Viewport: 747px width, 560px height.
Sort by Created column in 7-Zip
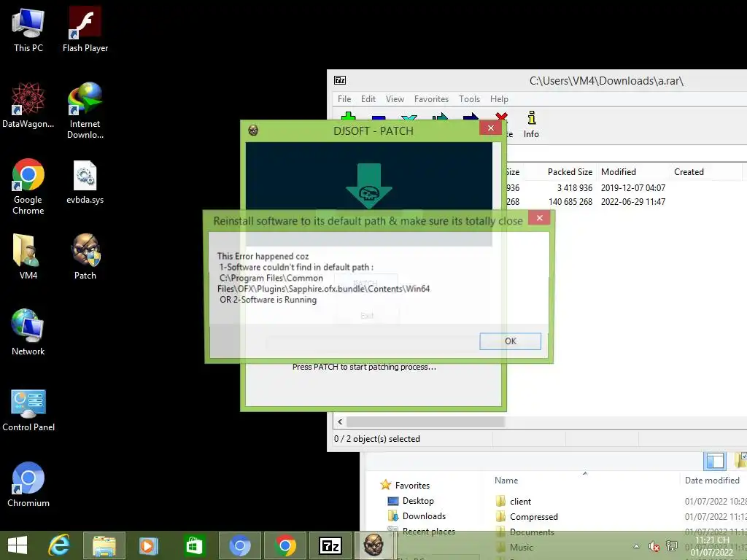[x=689, y=172]
